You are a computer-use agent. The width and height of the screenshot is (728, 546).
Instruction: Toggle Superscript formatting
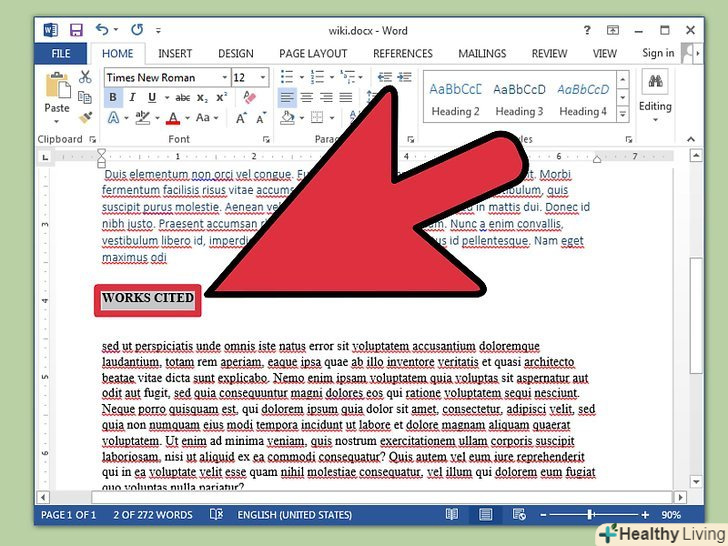tap(222, 97)
